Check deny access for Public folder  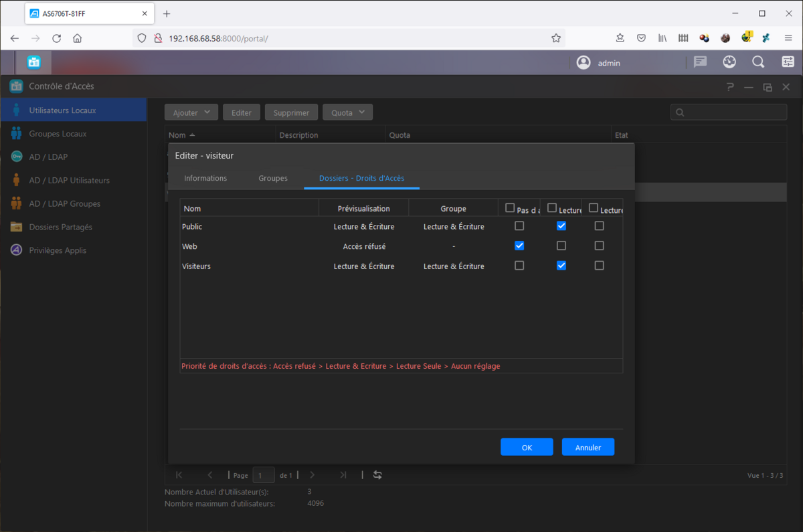[x=519, y=226]
